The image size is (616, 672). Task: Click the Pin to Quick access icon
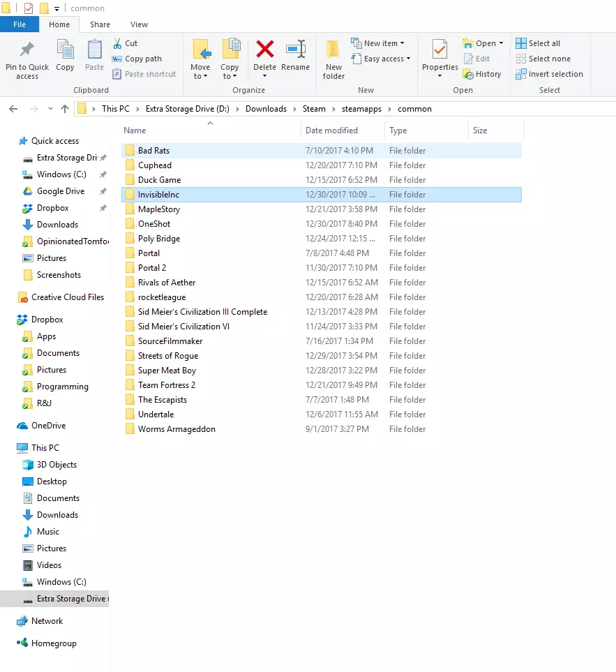27,50
